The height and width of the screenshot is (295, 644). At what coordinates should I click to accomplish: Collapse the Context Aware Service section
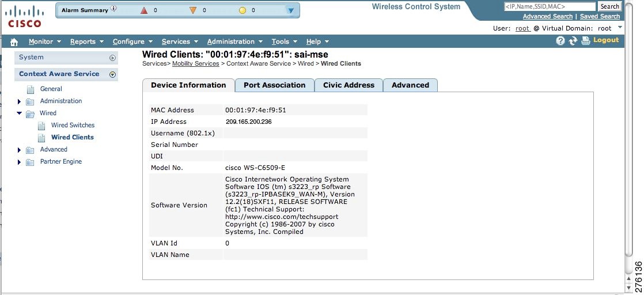pyautogui.click(x=112, y=75)
